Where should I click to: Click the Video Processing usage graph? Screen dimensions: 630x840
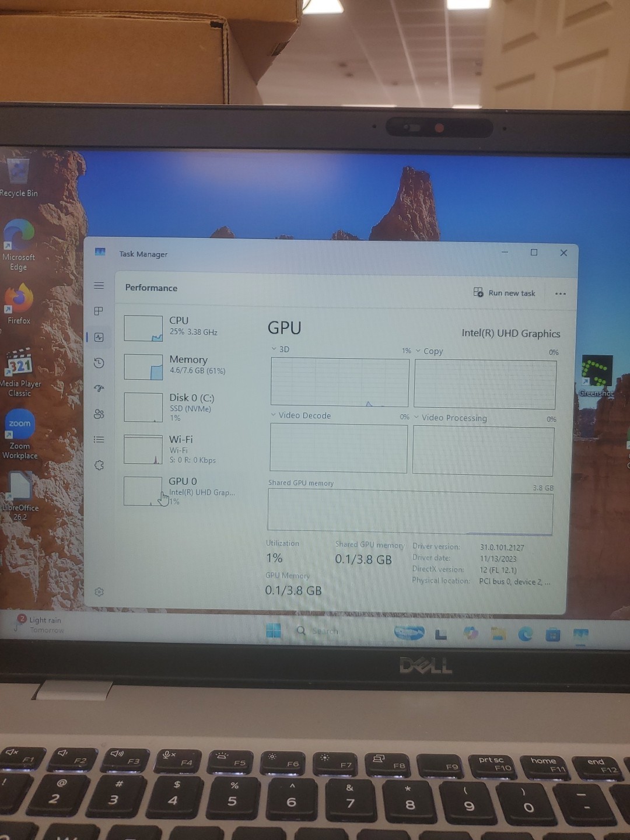click(x=483, y=451)
